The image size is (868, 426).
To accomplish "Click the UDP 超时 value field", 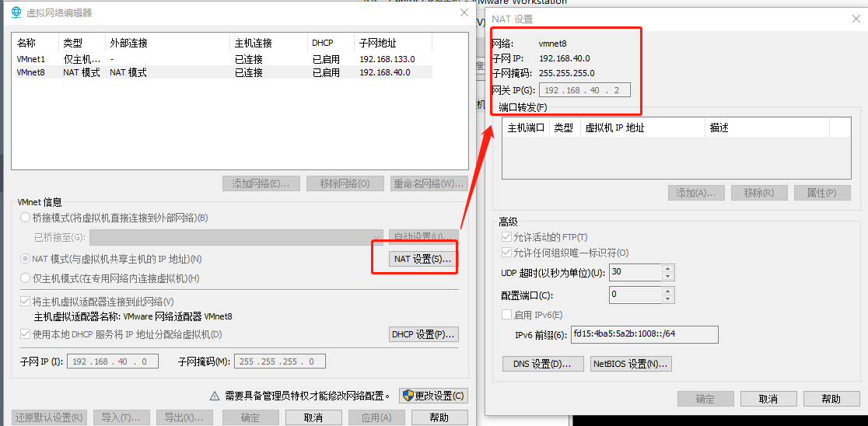I will [635, 272].
